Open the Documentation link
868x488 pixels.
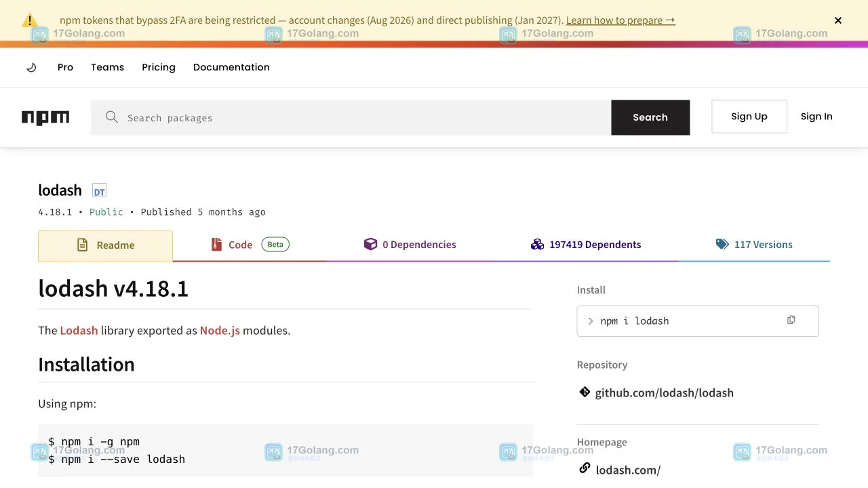(x=231, y=67)
